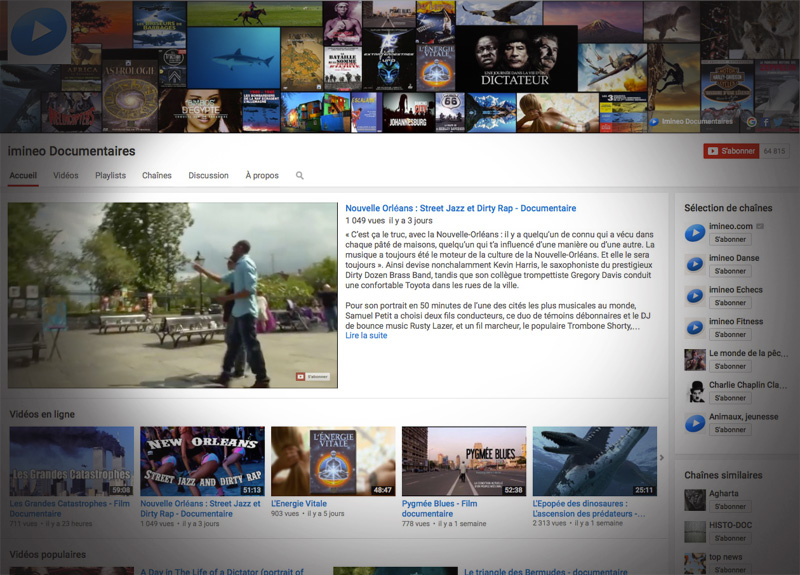
Task: Open imineo Danse channel name link
Action: point(734,258)
